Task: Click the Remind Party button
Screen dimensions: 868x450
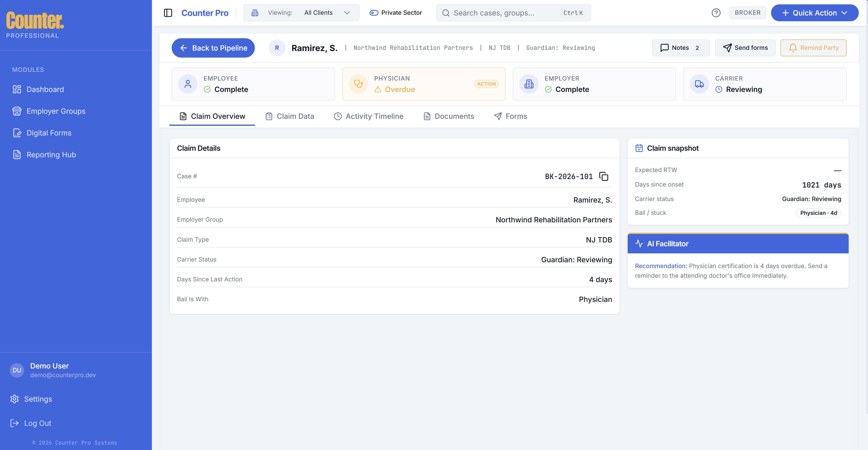Action: click(x=813, y=47)
